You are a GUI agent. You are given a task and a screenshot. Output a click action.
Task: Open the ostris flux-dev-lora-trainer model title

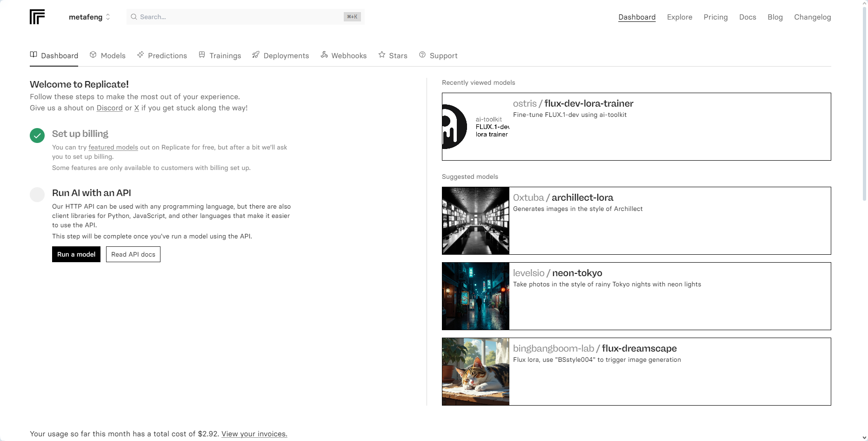(x=573, y=103)
